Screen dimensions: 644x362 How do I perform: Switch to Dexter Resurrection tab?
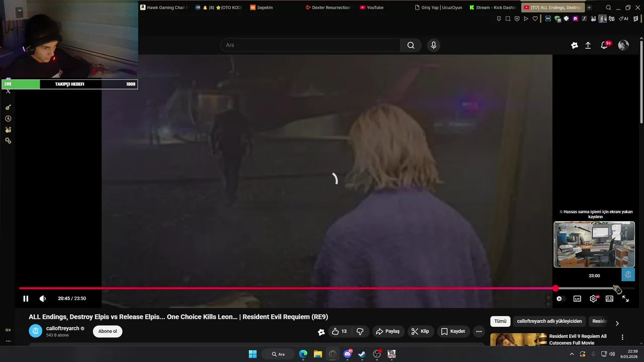point(328,8)
